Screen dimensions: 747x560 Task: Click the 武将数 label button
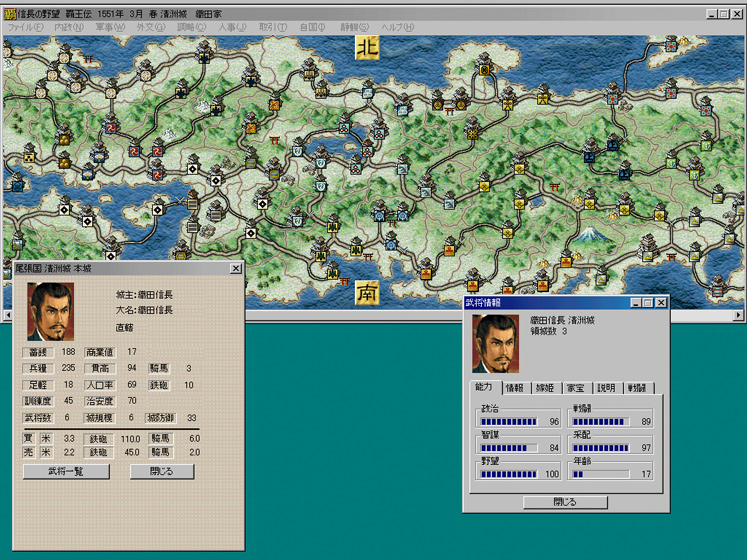coord(38,418)
